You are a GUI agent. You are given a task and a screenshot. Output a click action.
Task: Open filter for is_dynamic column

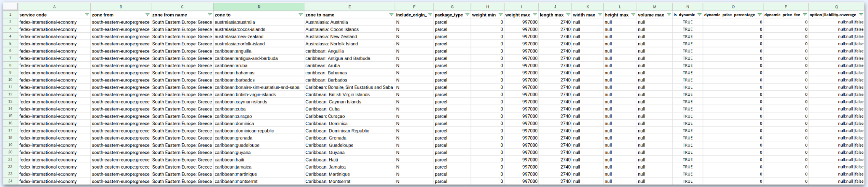(699, 15)
